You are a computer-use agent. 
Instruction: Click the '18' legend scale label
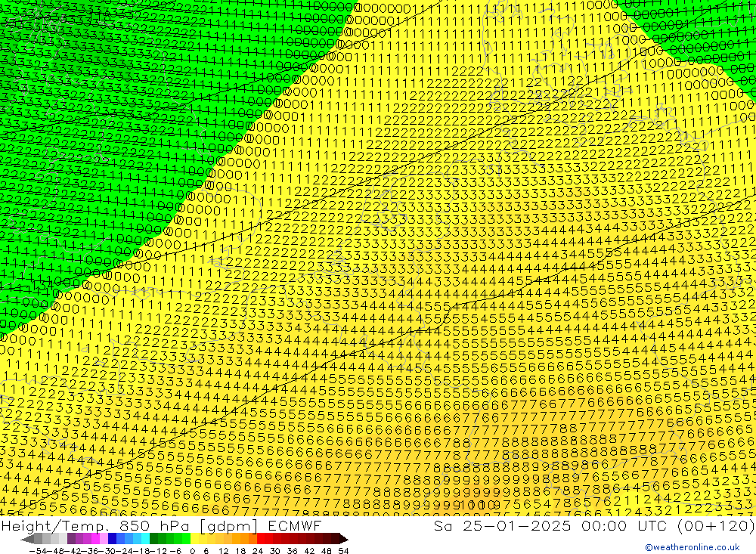pos(240,551)
